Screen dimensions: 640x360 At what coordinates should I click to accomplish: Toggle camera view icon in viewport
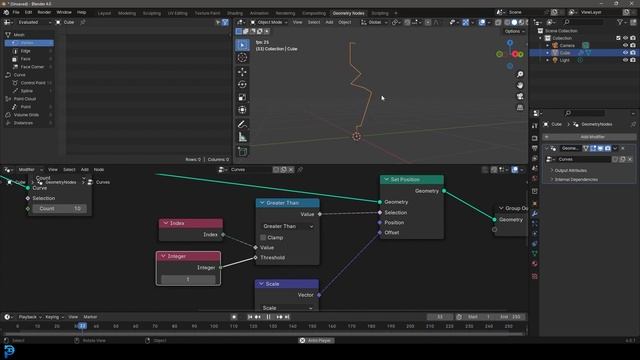click(x=520, y=96)
